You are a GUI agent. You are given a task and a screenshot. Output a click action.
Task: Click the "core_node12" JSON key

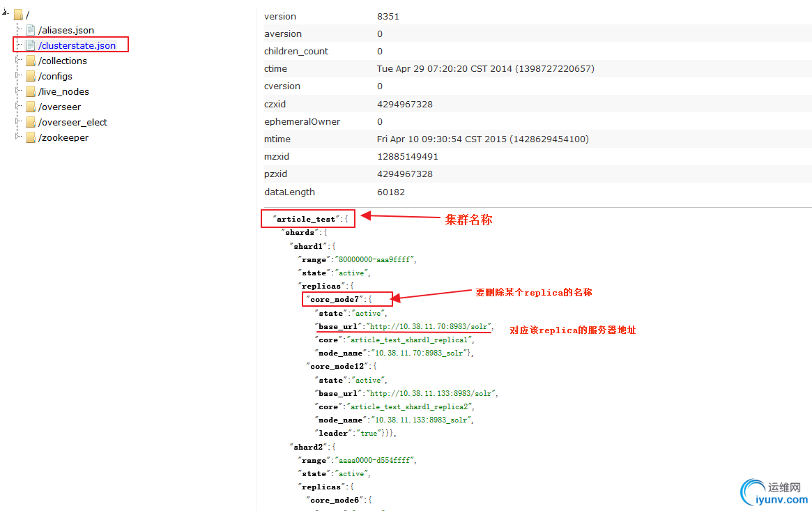pos(337,366)
